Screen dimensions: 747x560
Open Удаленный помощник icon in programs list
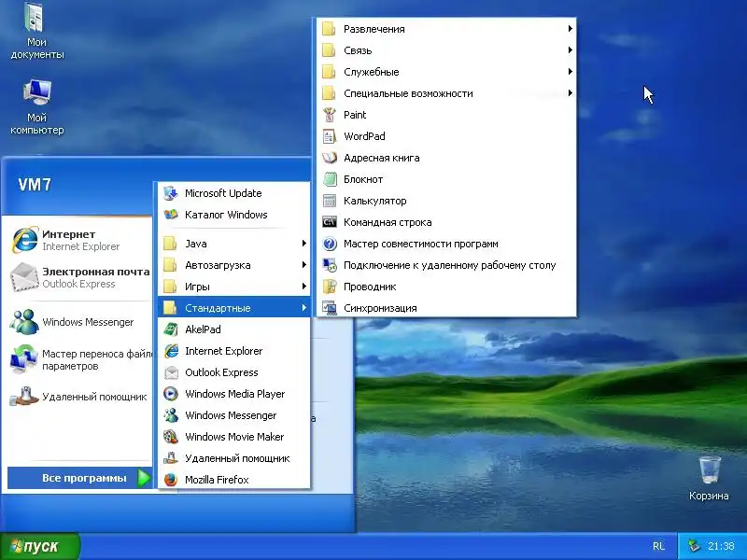pos(171,458)
